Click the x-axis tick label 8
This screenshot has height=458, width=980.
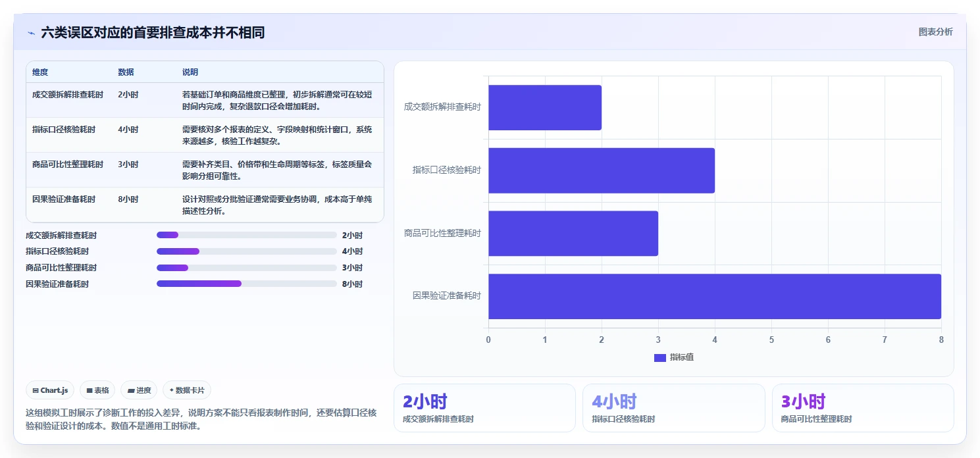point(941,340)
